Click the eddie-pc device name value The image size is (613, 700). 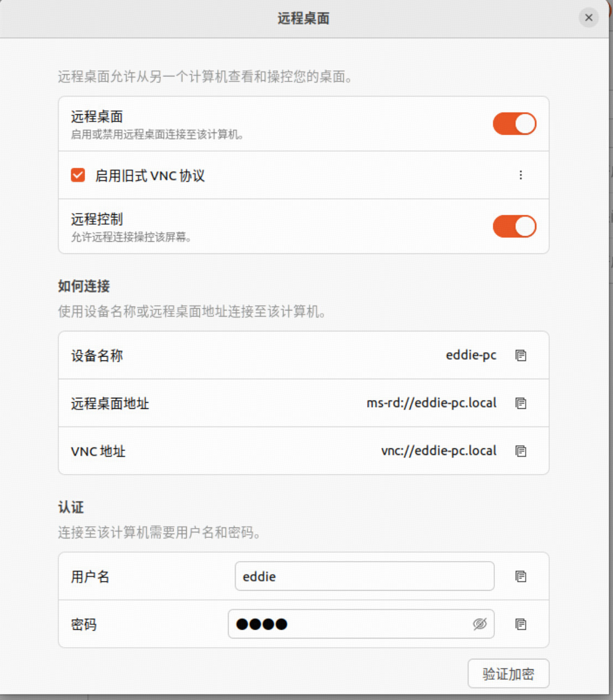[x=471, y=355]
